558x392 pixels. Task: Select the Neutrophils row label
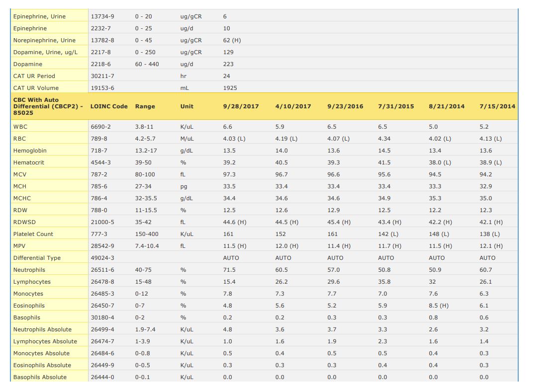(29, 270)
